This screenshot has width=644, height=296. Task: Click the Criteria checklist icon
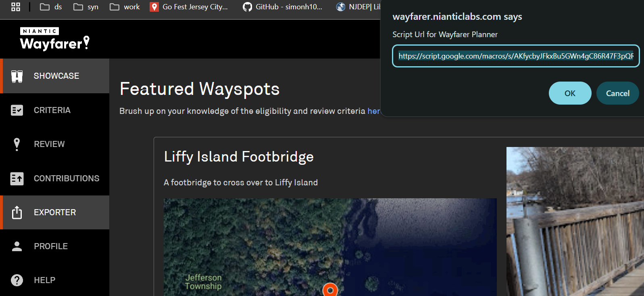17,110
